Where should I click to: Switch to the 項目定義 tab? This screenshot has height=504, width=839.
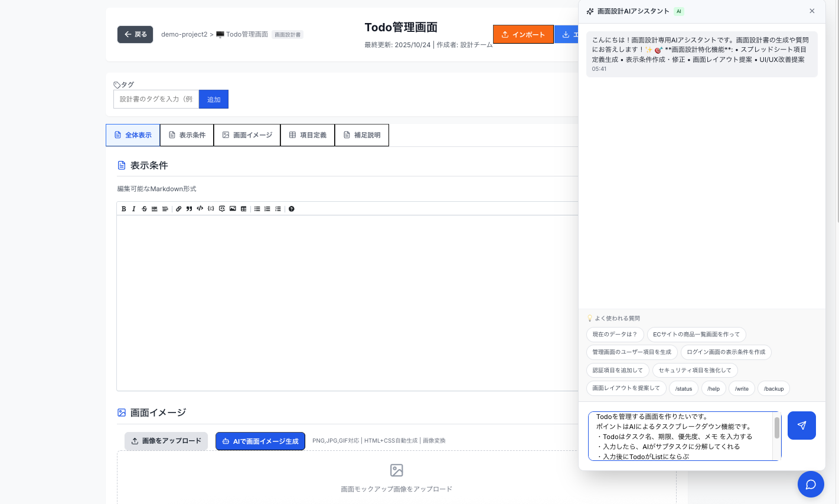(308, 135)
